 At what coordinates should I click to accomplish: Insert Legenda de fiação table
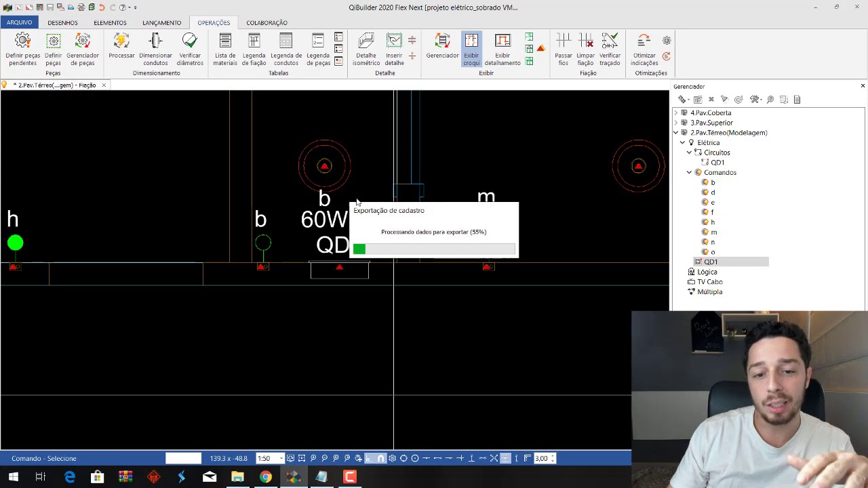[254, 50]
